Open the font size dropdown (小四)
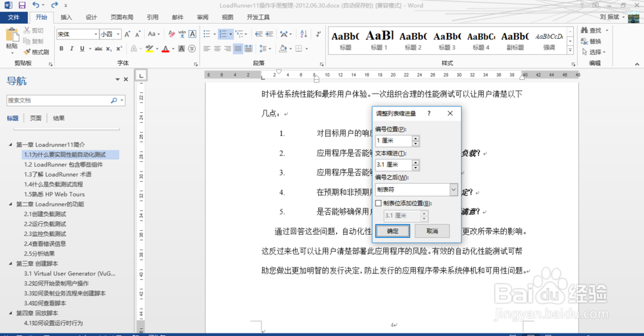 tap(118, 34)
